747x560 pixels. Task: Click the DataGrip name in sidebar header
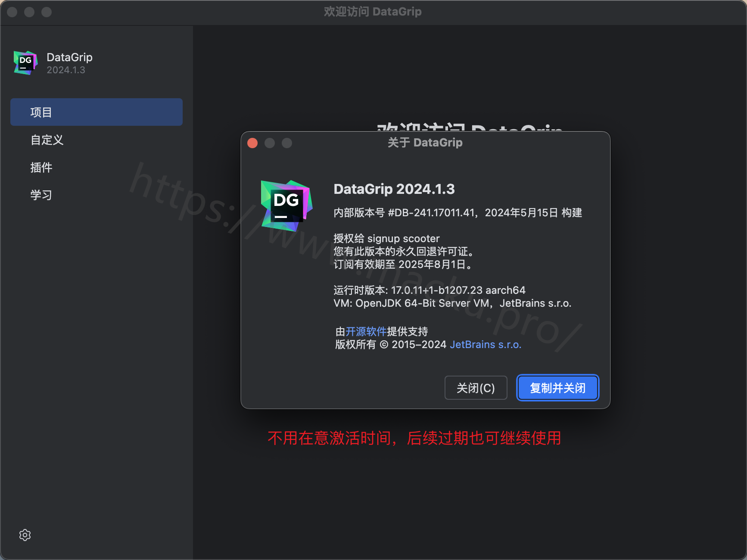(x=69, y=57)
